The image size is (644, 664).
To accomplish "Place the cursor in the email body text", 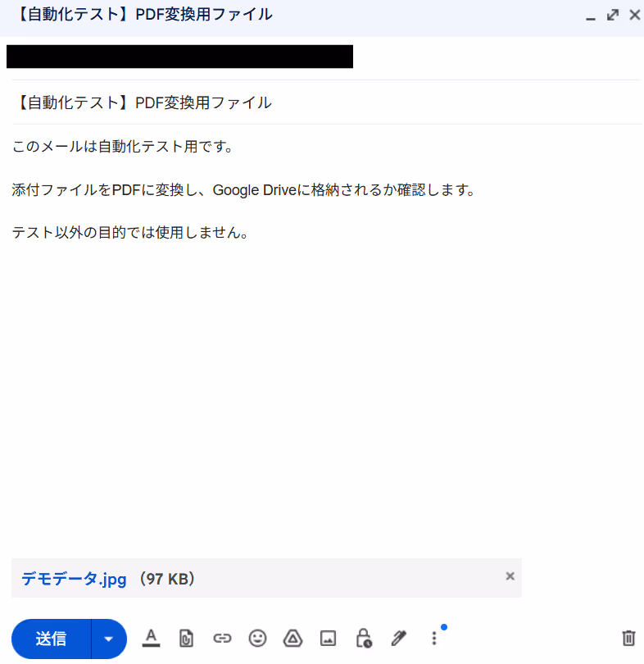I will [327, 339].
